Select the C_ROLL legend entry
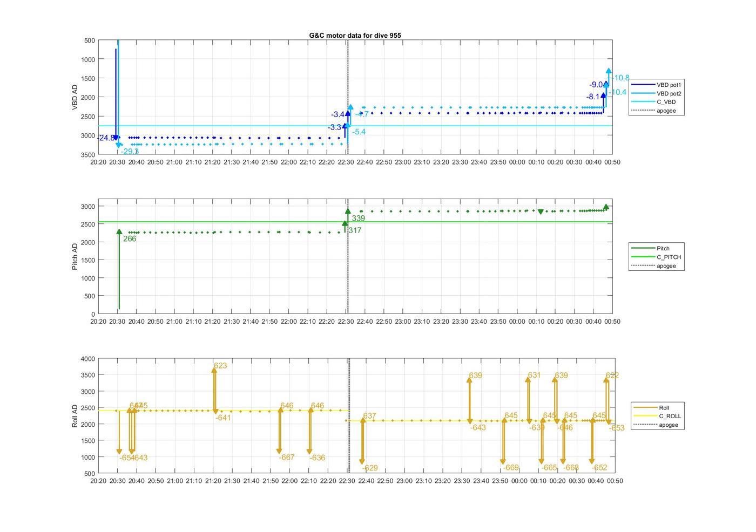Image resolution: width=756 pixels, height=532 pixels. click(657, 416)
